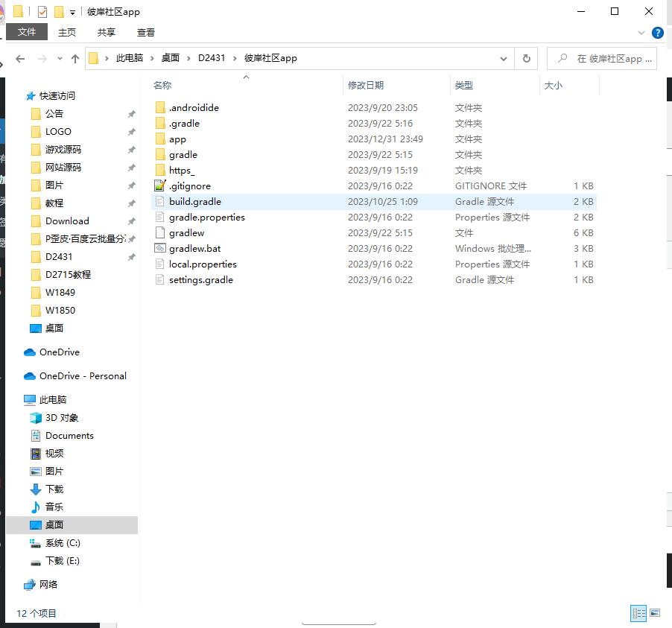Viewport: 672px width, 628px height.
Task: Navigate to D2431 in address bar
Action: (212, 58)
